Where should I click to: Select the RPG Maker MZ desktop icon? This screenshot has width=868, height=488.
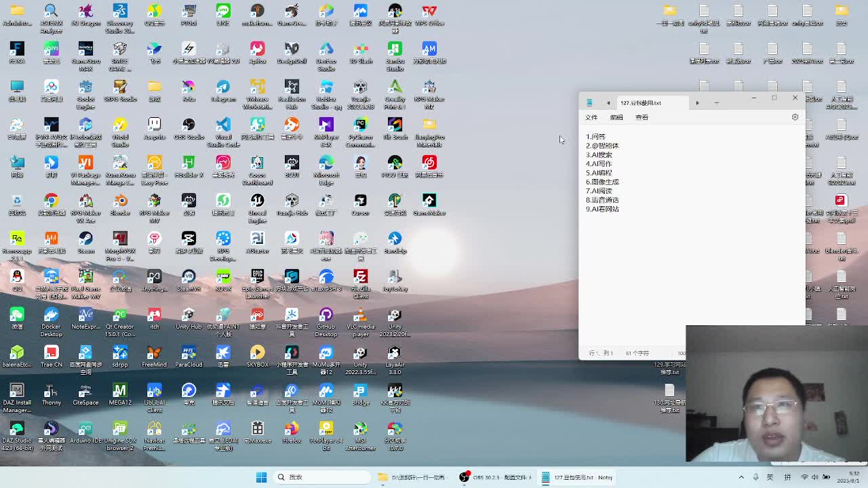point(429,94)
